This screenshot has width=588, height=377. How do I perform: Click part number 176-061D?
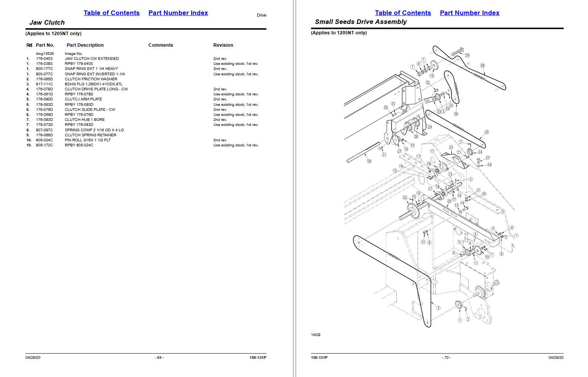pos(44,94)
